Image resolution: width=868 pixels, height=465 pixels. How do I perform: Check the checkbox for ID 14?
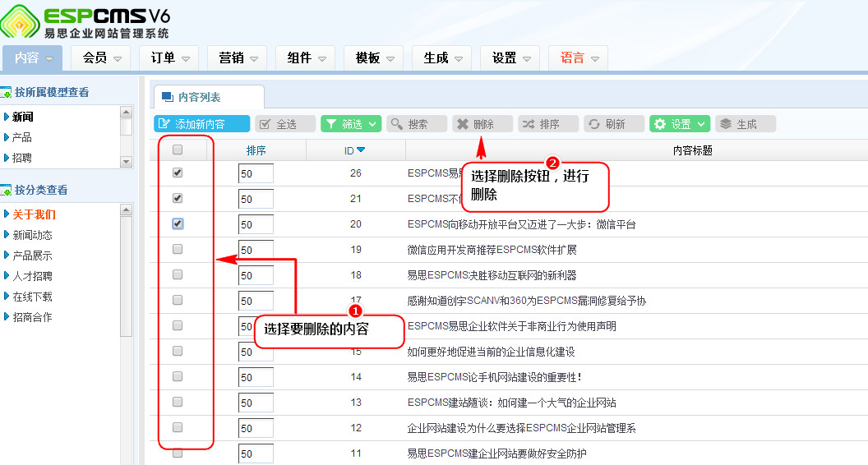point(178,376)
